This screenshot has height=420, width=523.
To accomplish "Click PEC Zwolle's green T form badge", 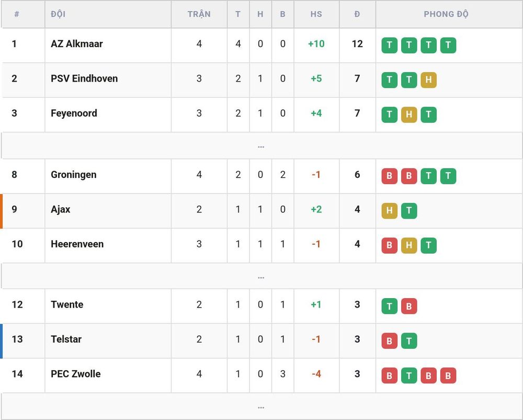I will pyautogui.click(x=409, y=376).
